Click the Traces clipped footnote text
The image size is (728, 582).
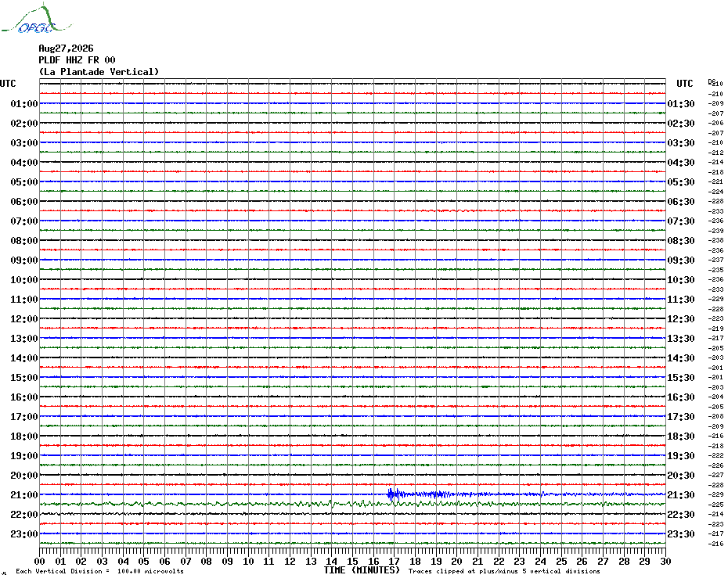504,571
